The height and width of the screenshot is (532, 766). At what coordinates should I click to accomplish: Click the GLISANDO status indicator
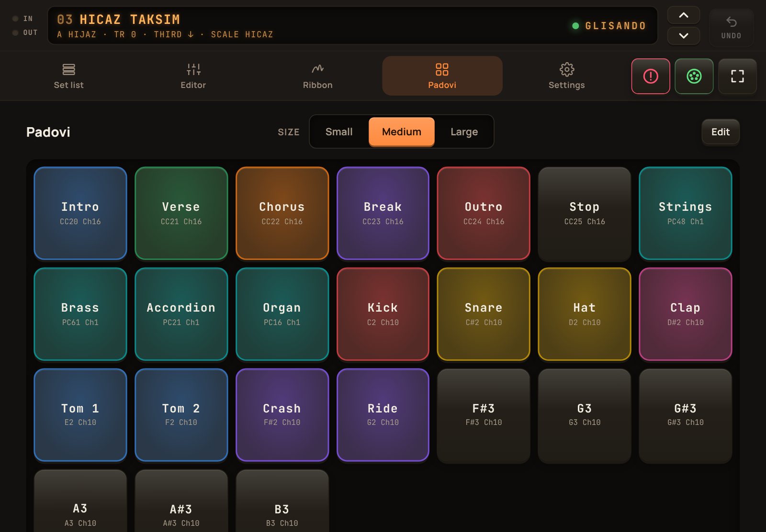[x=609, y=26]
